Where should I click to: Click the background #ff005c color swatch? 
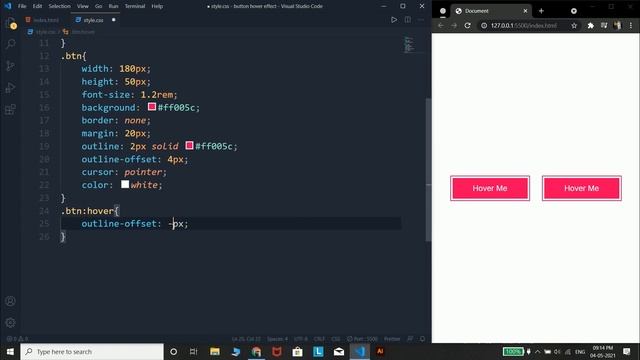[x=152, y=107]
